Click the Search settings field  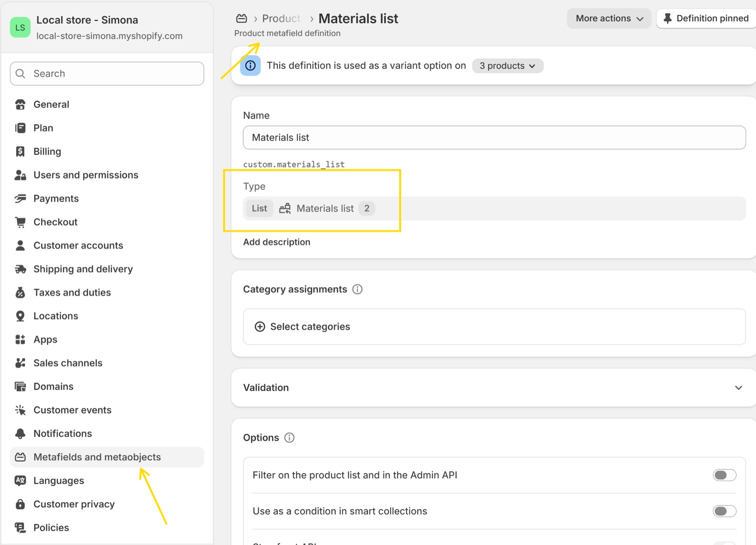(x=107, y=74)
